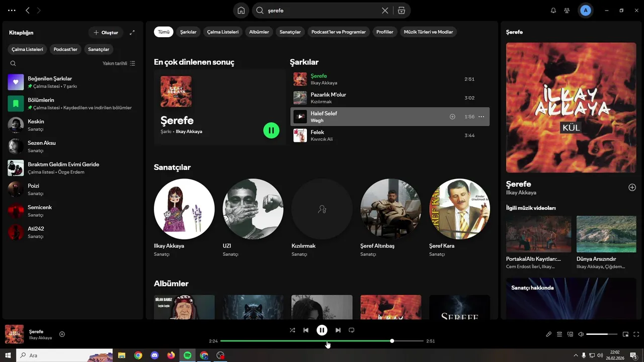
Task: Click the Windows taskbar search box
Action: tap(64, 355)
